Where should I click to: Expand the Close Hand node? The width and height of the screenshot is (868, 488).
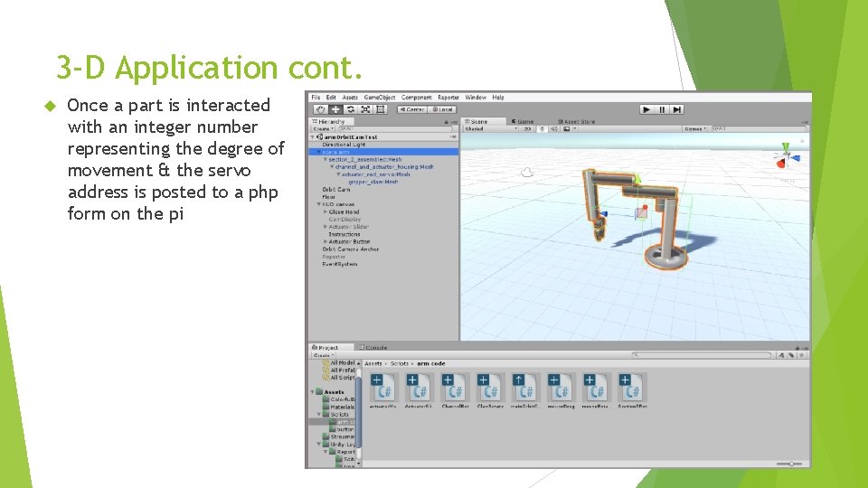click(325, 211)
